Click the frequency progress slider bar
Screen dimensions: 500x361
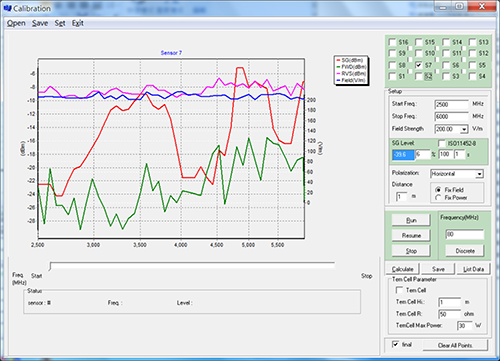192,265
